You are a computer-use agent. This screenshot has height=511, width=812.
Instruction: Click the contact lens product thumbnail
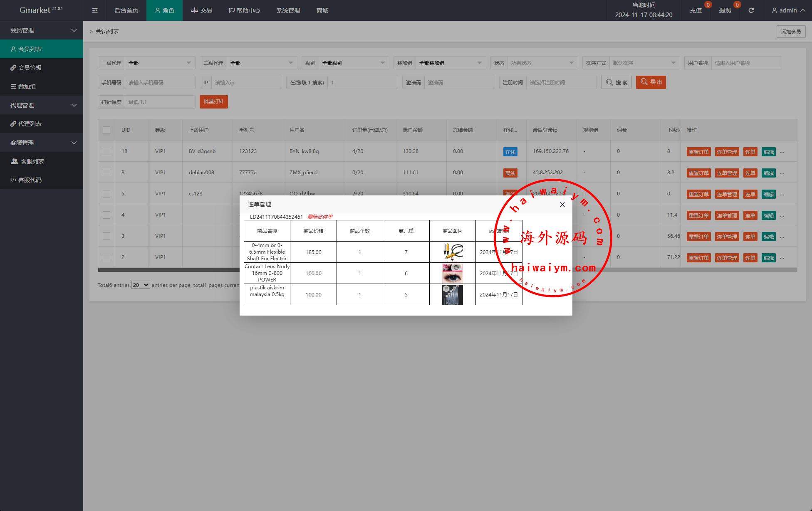(452, 273)
